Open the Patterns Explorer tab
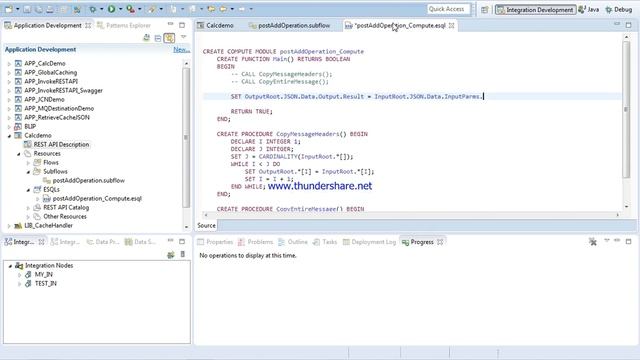This screenshot has height=360, width=640. tap(124, 25)
